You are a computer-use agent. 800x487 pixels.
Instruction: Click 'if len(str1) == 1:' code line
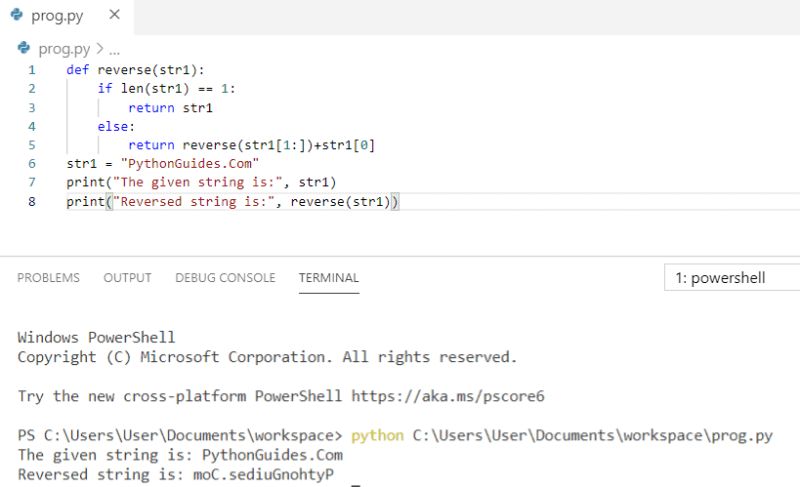click(166, 89)
